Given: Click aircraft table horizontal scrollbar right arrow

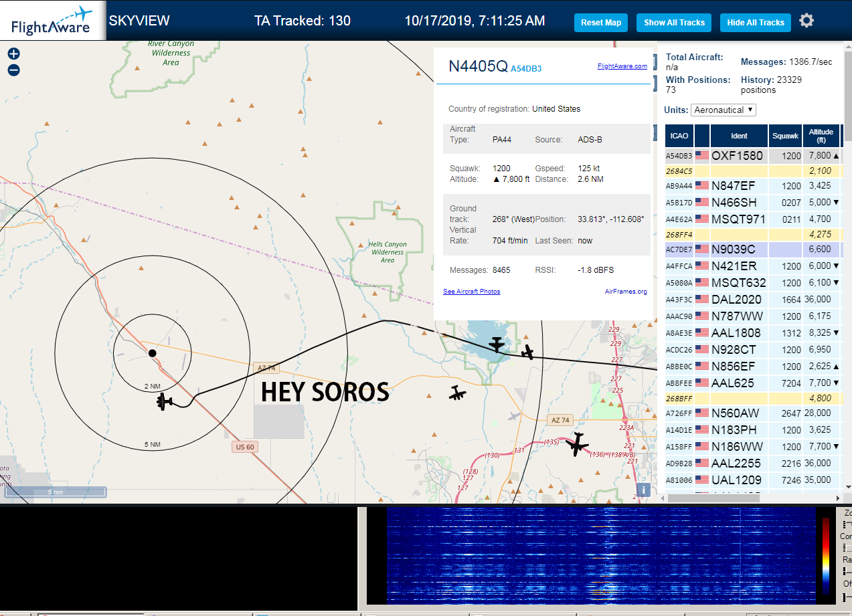Looking at the screenshot, I should pyautogui.click(x=837, y=498).
